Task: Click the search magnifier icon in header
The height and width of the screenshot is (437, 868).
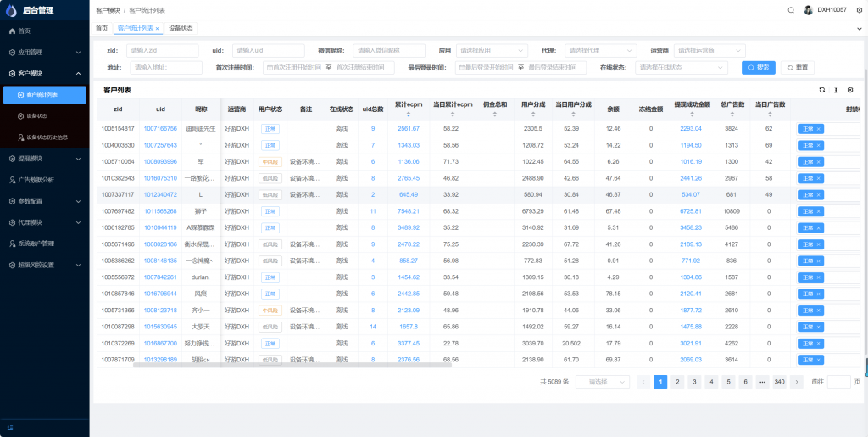Action: [x=791, y=10]
